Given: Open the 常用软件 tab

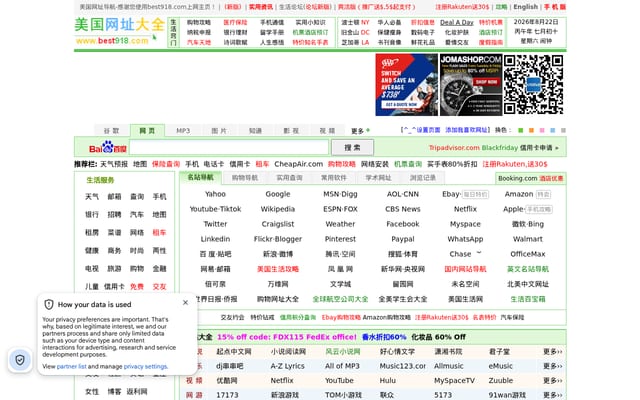Looking at the screenshot, I should tap(333, 178).
